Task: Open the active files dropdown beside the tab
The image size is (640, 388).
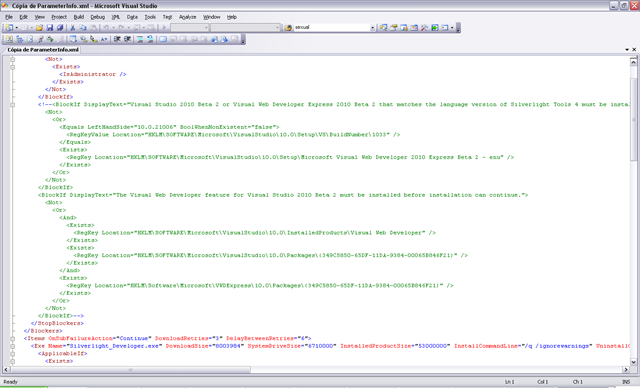Action: [x=627, y=49]
